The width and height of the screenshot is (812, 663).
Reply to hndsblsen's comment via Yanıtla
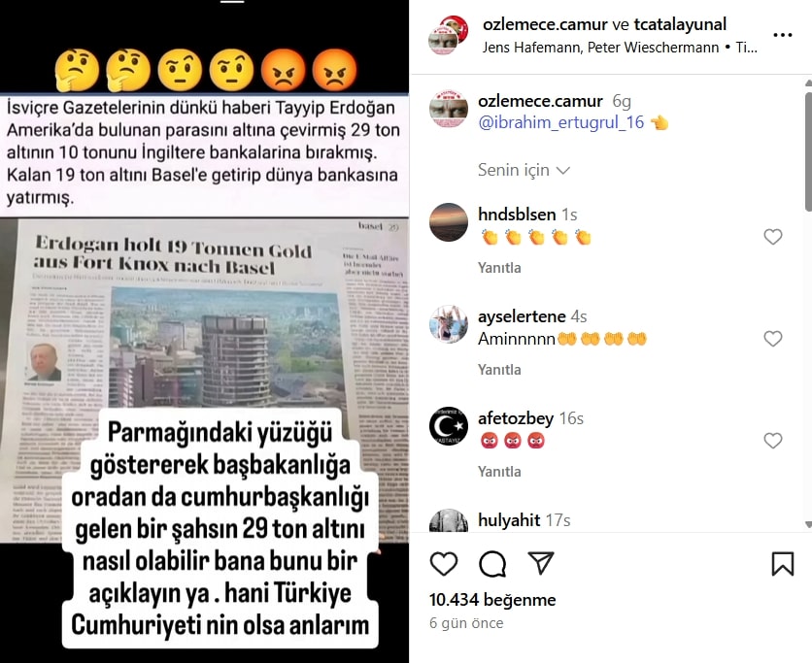(x=499, y=268)
